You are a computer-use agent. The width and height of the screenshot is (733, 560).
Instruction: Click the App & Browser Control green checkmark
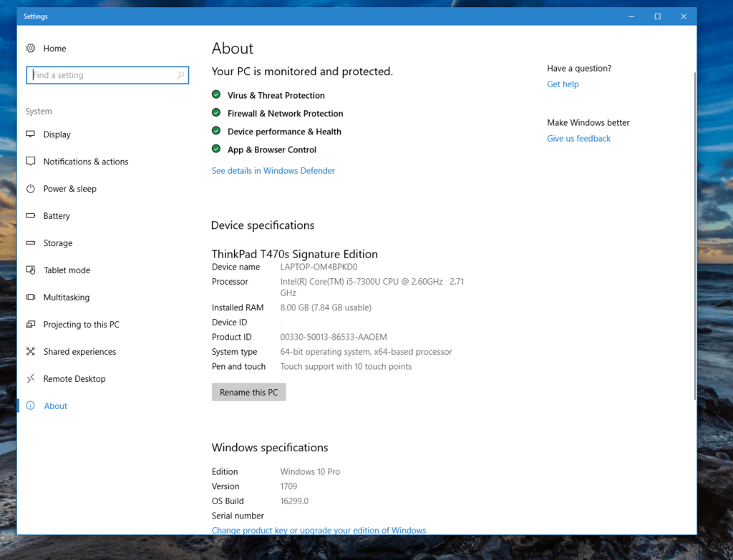(x=216, y=149)
